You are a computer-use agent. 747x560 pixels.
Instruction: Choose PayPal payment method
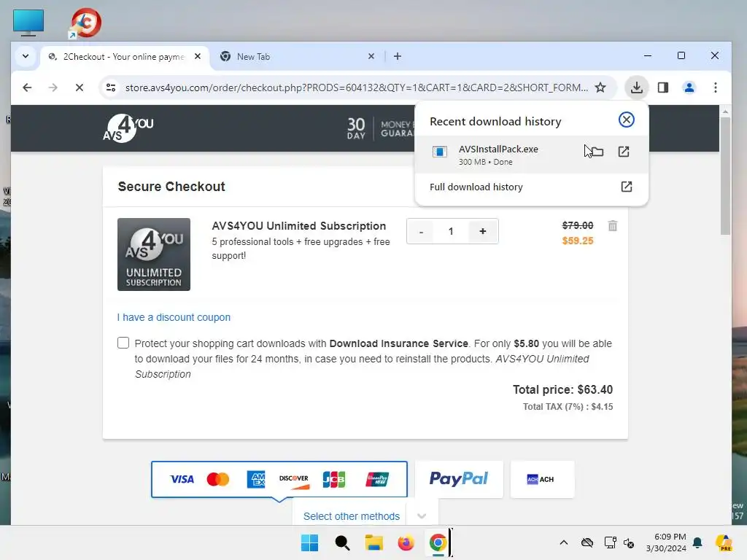click(x=459, y=479)
